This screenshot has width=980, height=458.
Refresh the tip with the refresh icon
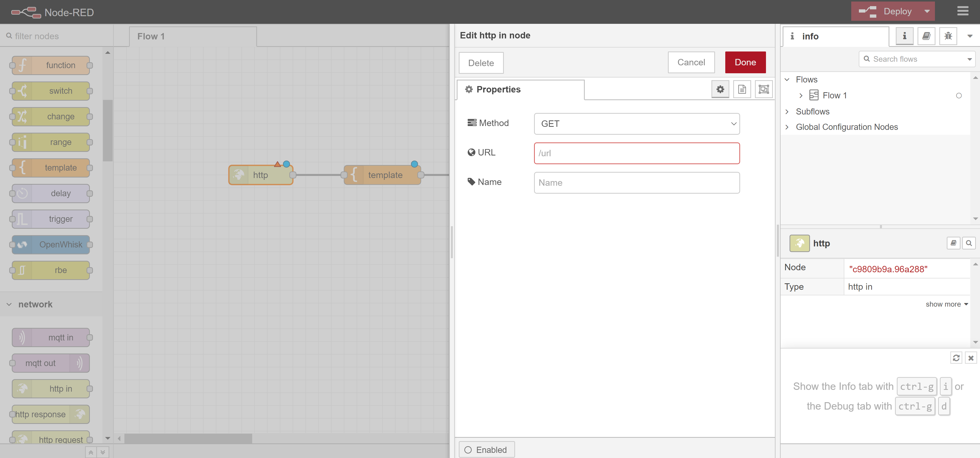coord(956,358)
